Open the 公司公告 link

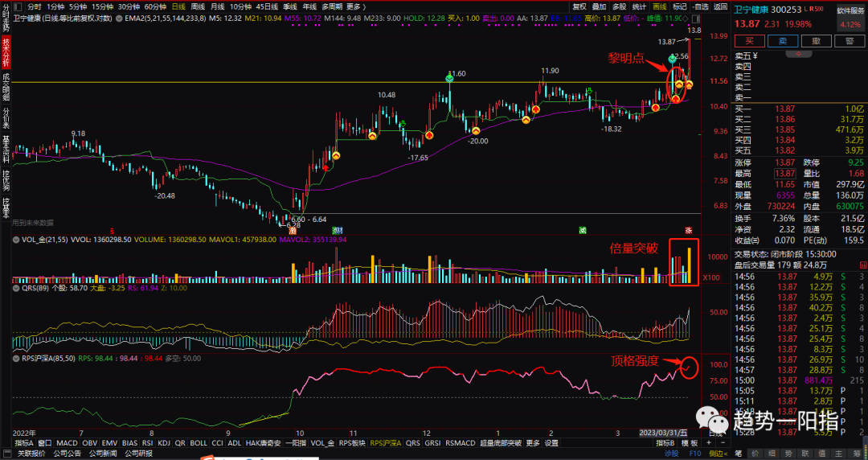click(68, 454)
